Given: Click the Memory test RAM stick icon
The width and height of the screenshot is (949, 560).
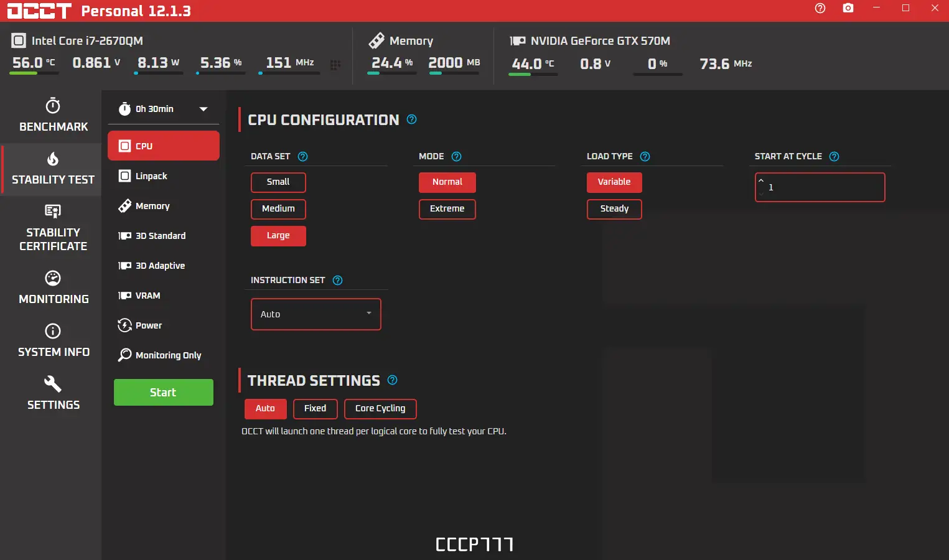Looking at the screenshot, I should 124,206.
